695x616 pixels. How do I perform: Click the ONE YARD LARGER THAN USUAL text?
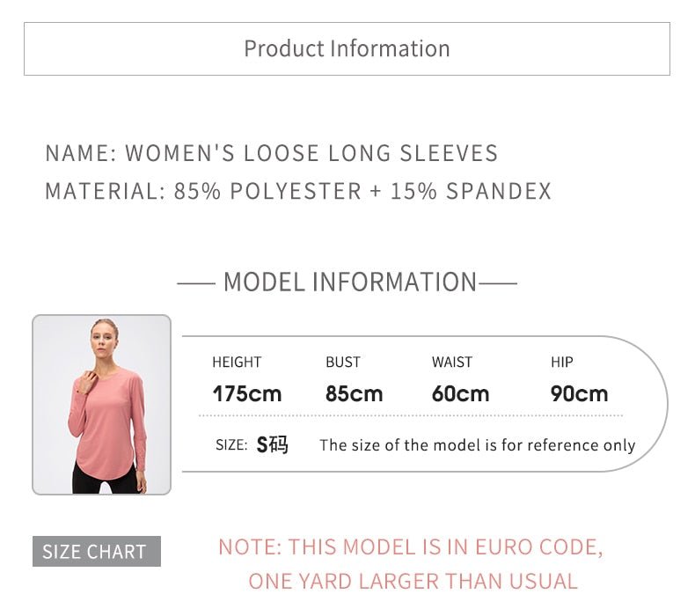[413, 581]
